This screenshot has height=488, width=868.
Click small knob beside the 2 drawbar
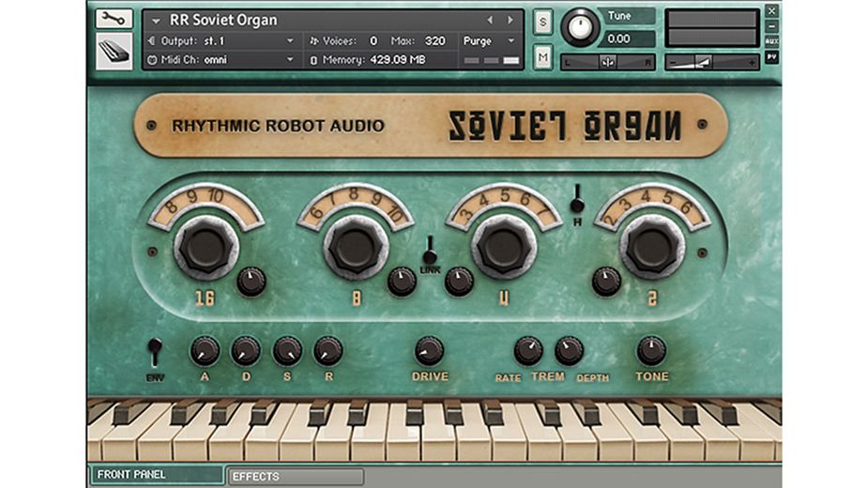click(x=606, y=282)
